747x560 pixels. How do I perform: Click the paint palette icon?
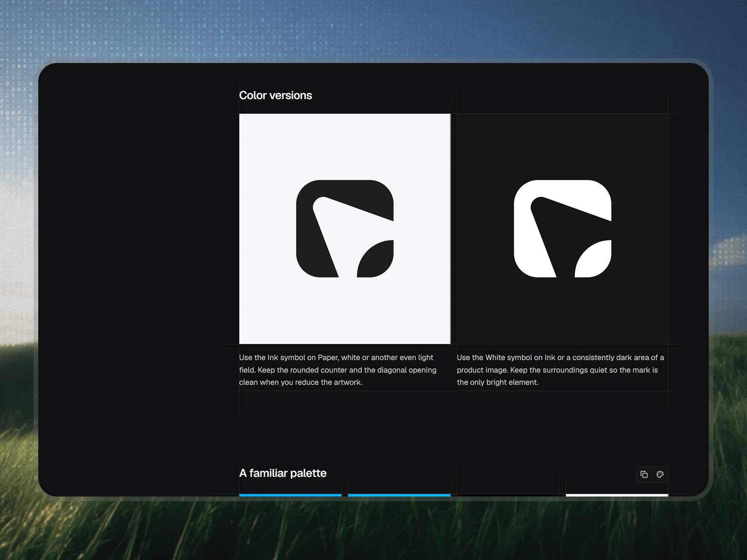pyautogui.click(x=660, y=474)
